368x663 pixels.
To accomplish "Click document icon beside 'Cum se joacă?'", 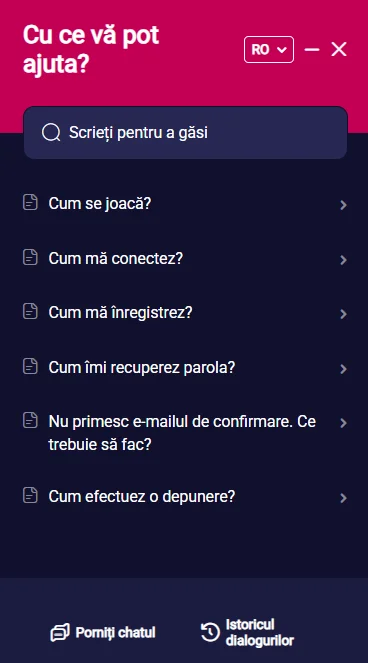I will [30, 203].
